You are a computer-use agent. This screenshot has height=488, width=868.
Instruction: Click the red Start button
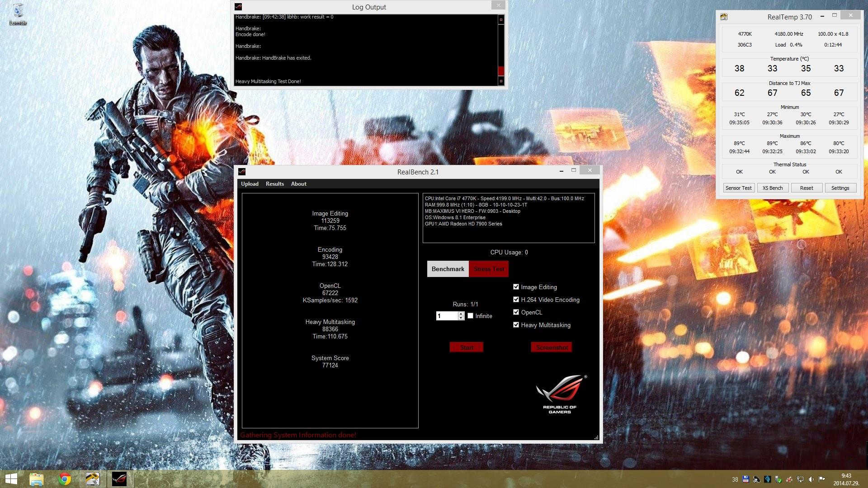[467, 347]
